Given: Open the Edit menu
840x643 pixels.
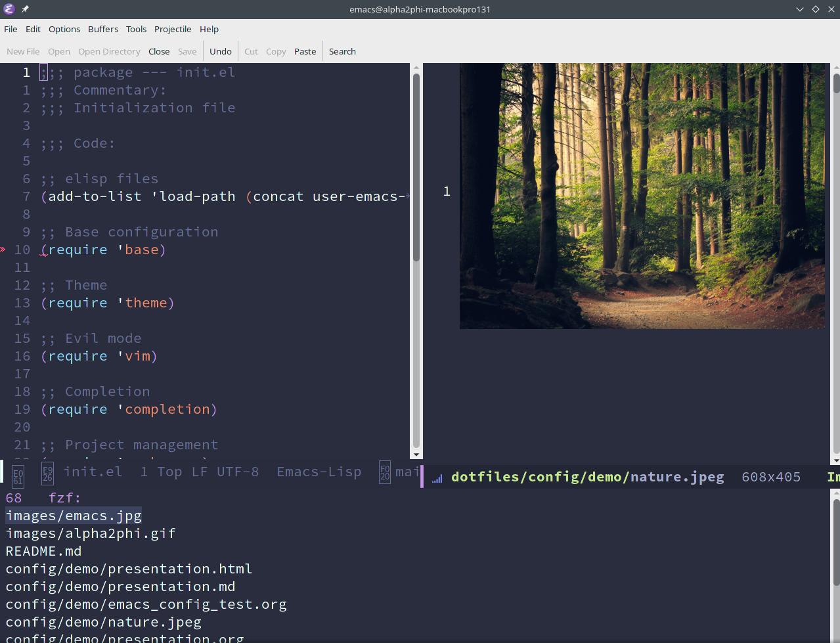Looking at the screenshot, I should click(x=33, y=29).
